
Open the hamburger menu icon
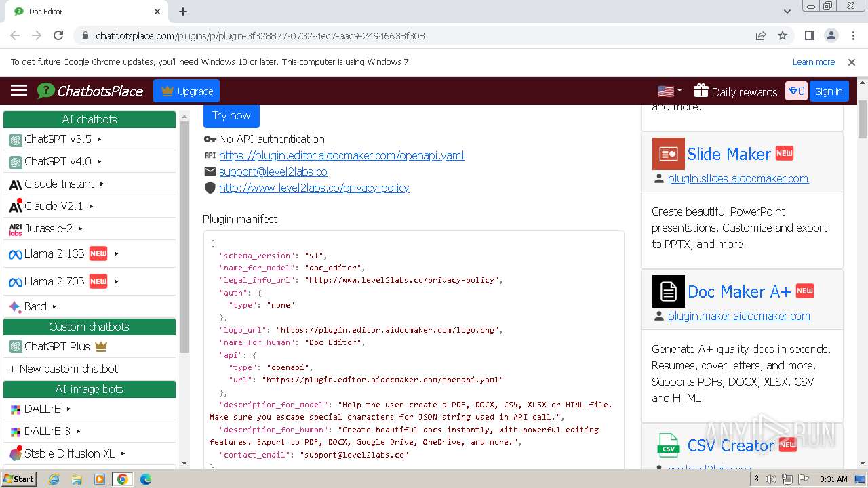pos(19,91)
